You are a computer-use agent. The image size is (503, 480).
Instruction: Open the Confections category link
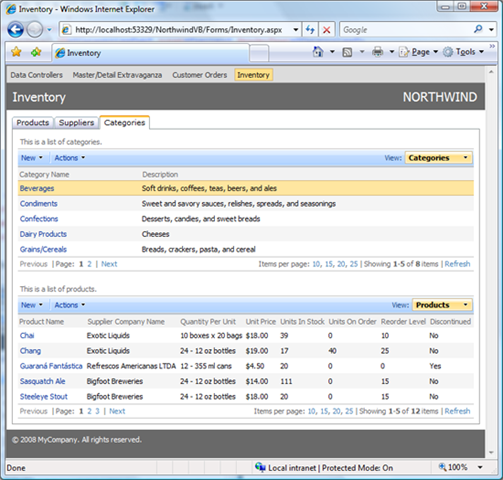(x=39, y=219)
